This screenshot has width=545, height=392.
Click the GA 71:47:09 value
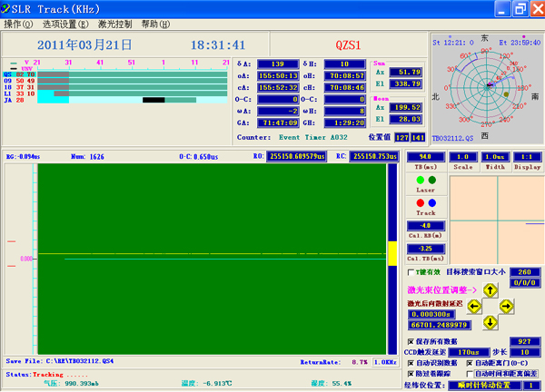pyautogui.click(x=278, y=122)
